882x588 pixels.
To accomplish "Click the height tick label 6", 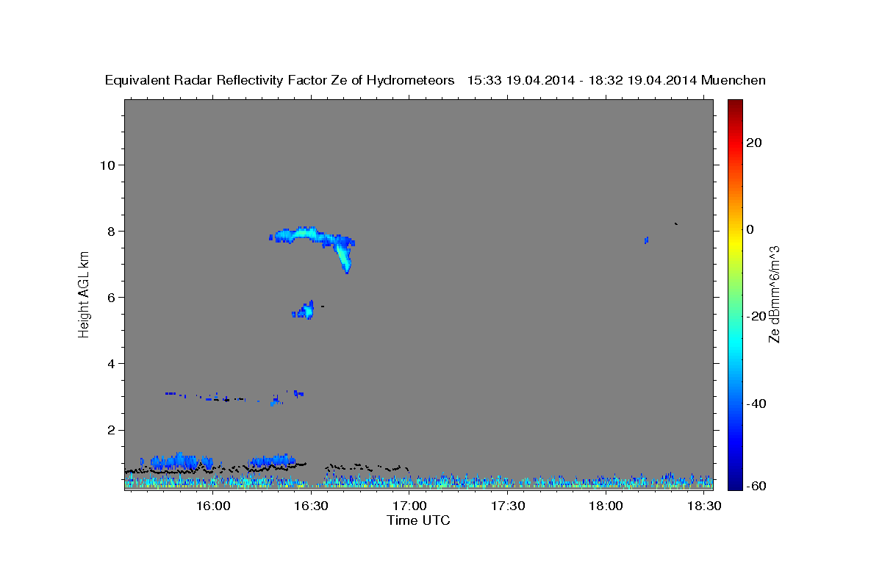I will 110,297.
